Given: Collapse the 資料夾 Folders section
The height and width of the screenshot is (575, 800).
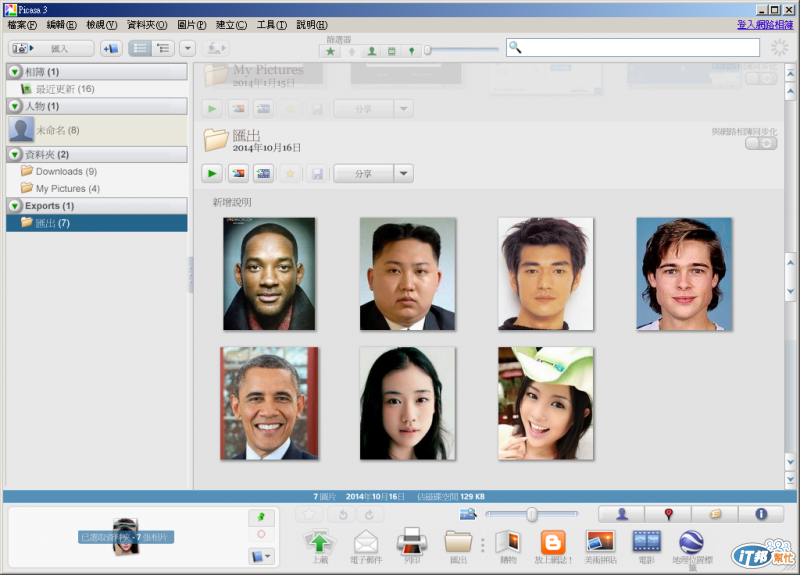Looking at the screenshot, I should [15, 154].
